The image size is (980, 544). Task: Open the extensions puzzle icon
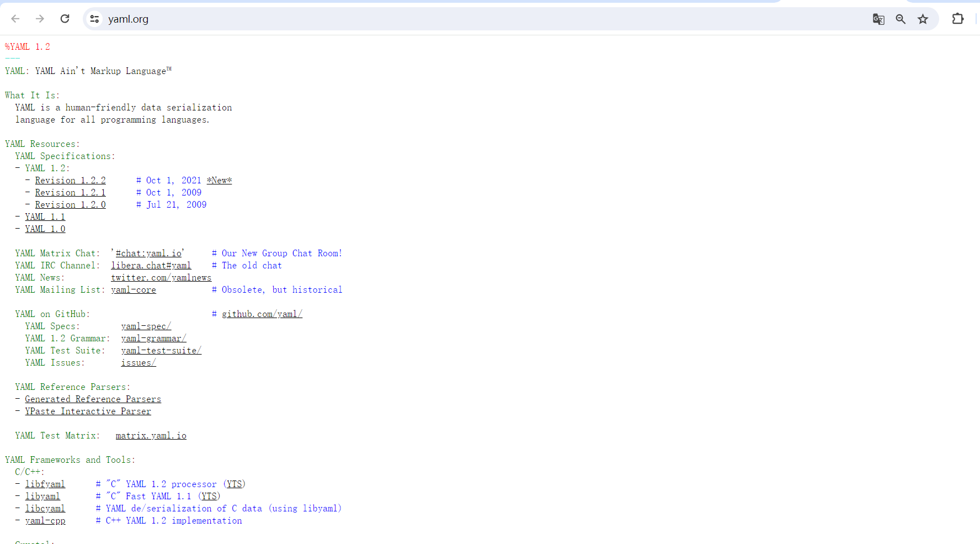958,19
